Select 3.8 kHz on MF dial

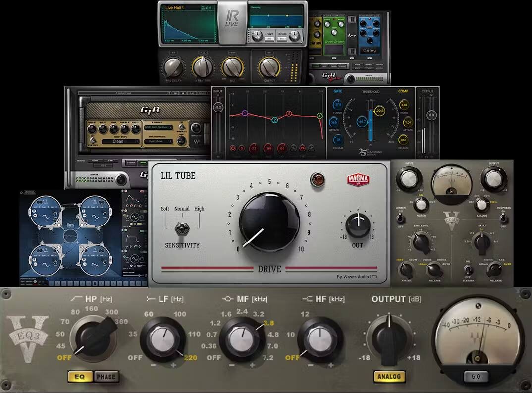[268, 323]
